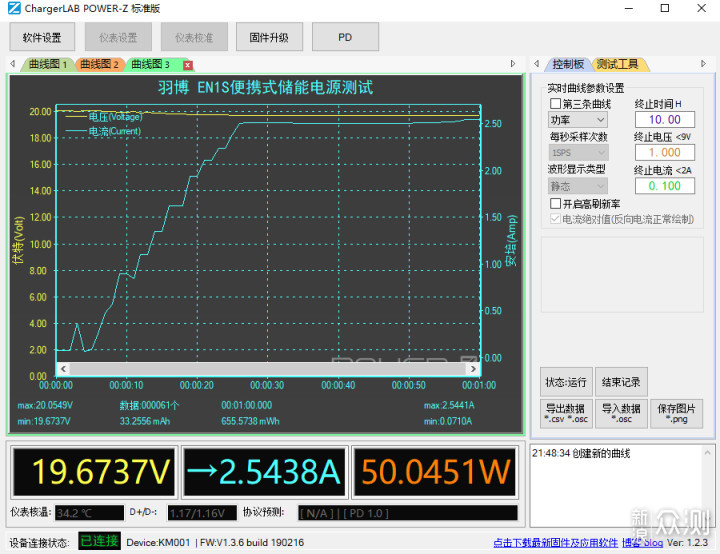Expand the 1SPS sampling rate dropdown
The width and height of the screenshot is (720, 554).
pos(578,153)
